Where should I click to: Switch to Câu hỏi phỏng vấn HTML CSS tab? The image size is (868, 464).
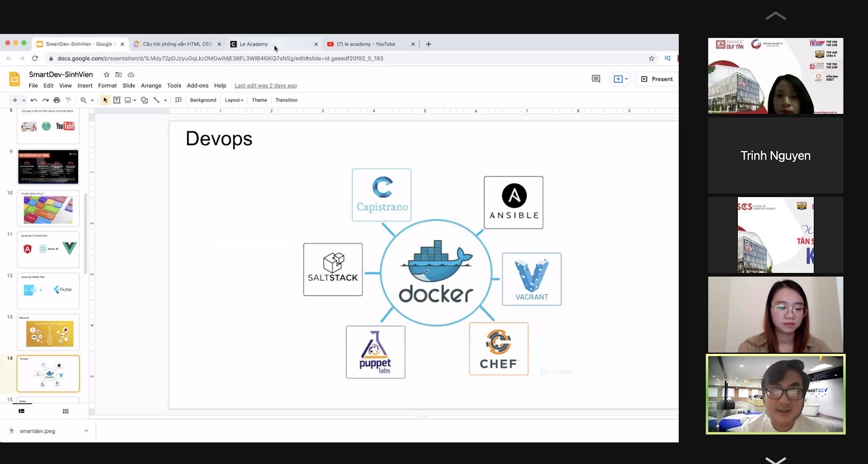[x=177, y=44]
